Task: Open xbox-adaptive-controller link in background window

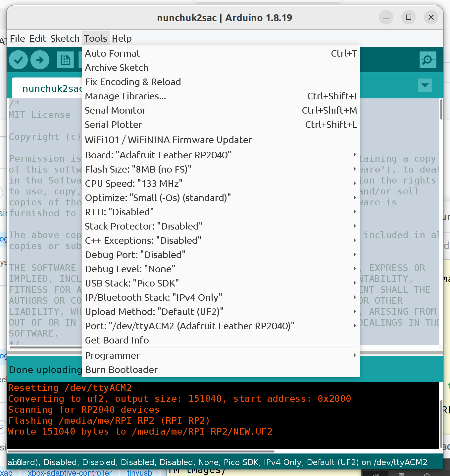Action: click(x=70, y=473)
